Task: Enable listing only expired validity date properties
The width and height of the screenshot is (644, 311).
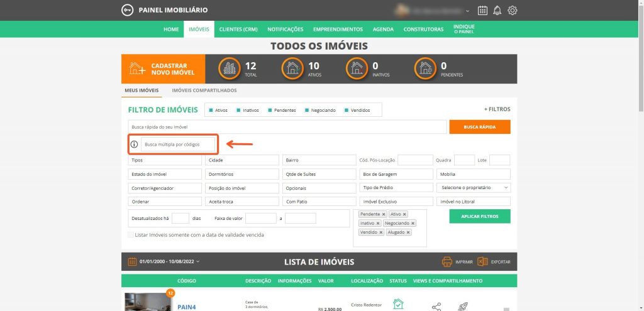Action: [131, 235]
